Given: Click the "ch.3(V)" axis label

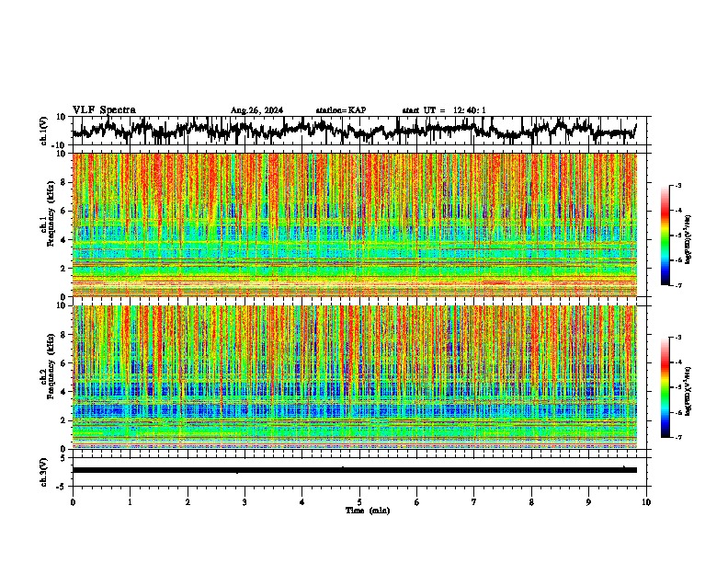Looking at the screenshot, I should [x=44, y=472].
